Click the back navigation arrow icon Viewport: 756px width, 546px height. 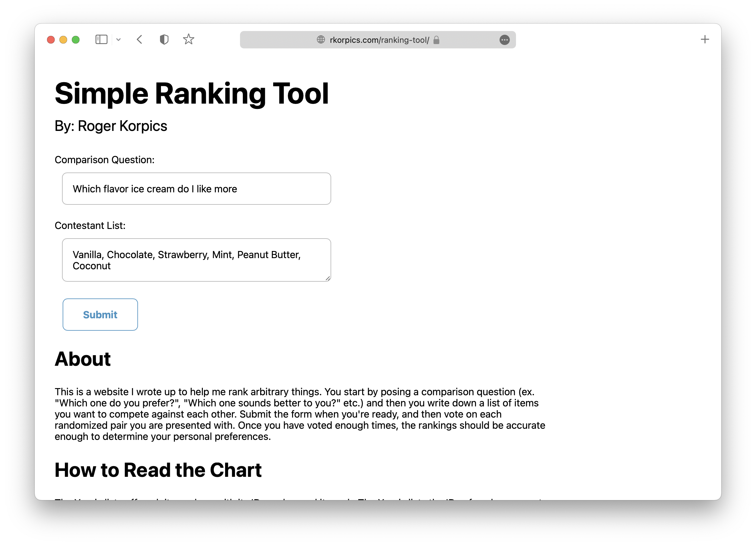pos(139,40)
